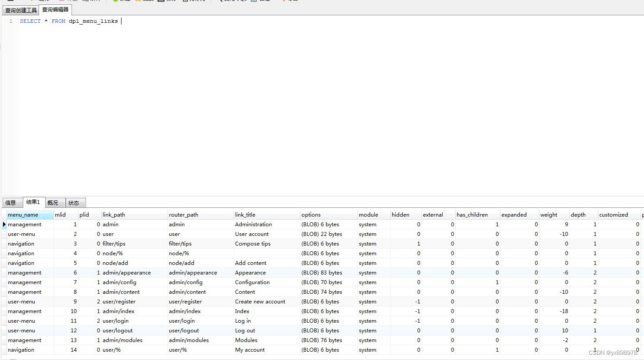Select the '(BLOB) 70 bytes' options cell
Screen dimensions: 644x360
coord(329,282)
